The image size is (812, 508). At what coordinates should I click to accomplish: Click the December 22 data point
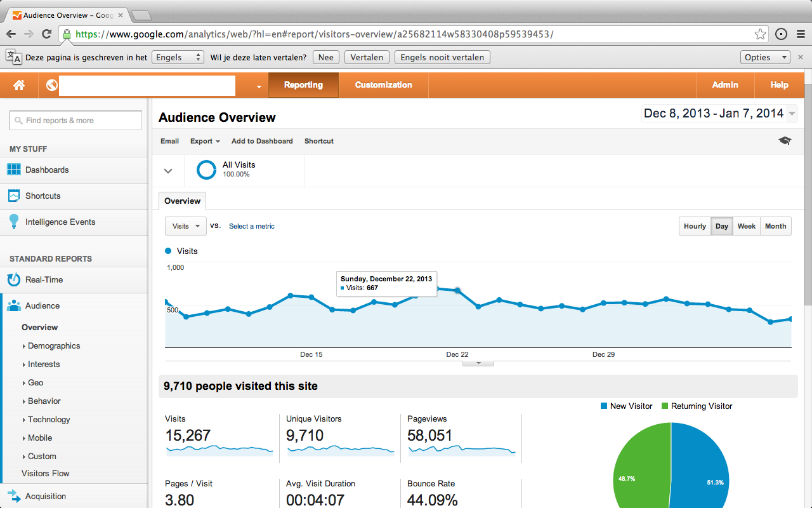click(457, 290)
